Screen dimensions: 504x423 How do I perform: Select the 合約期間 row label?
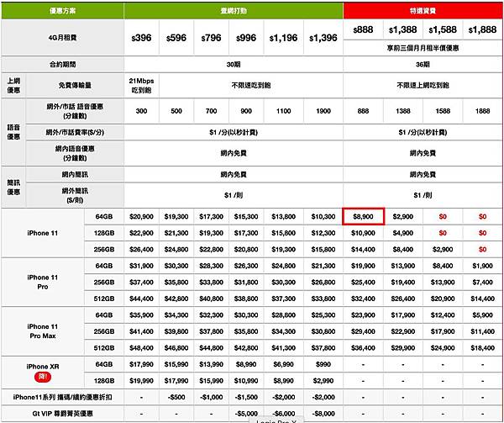[x=62, y=65]
